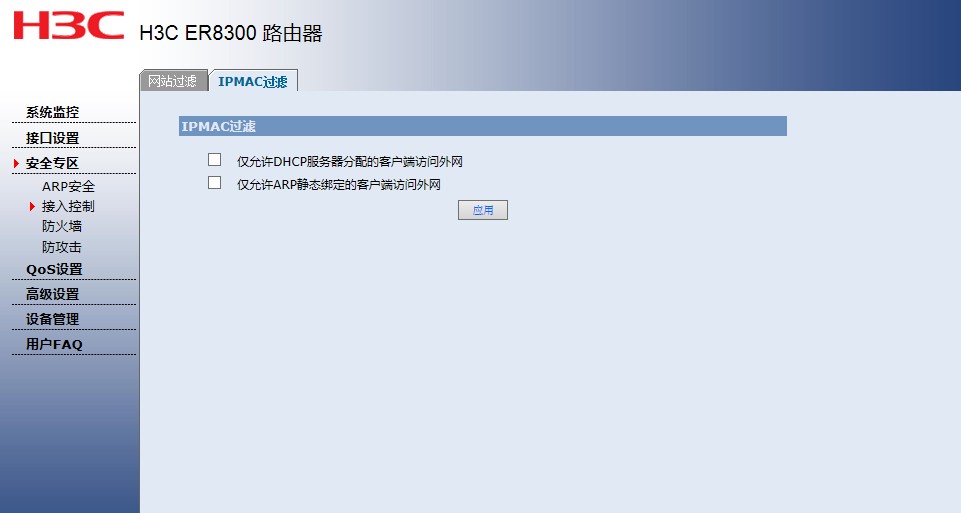The image size is (961, 513).
Task: Open 设备管理 menu
Action: (53, 319)
